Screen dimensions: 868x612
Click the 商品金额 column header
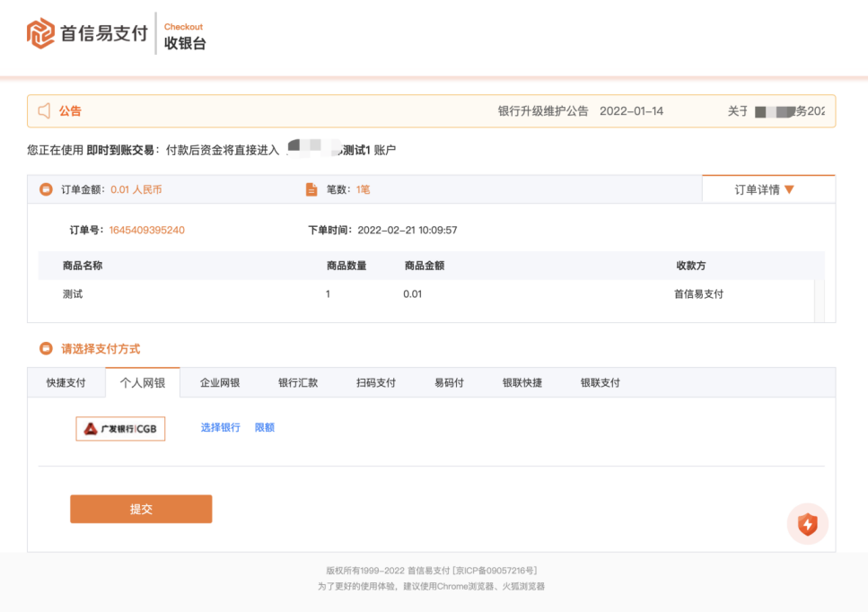coord(425,266)
